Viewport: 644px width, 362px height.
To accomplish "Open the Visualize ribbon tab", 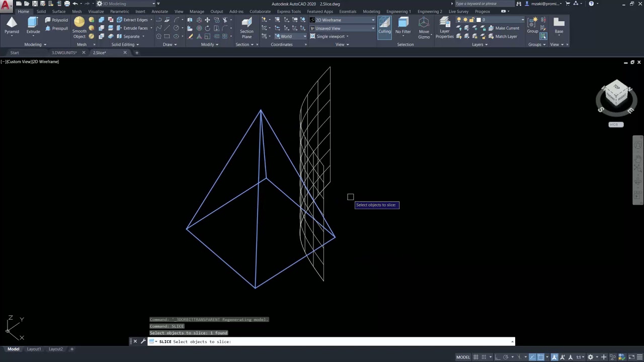I will (x=96, y=12).
